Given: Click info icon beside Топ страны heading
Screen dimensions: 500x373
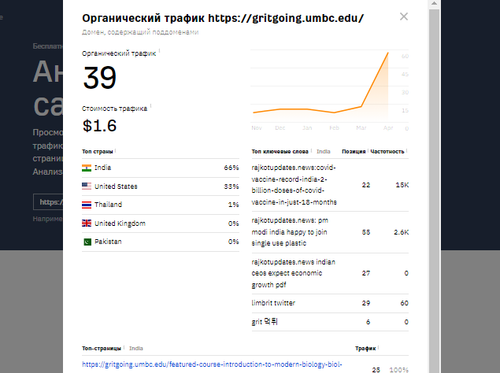Looking at the screenshot, I should [115, 151].
